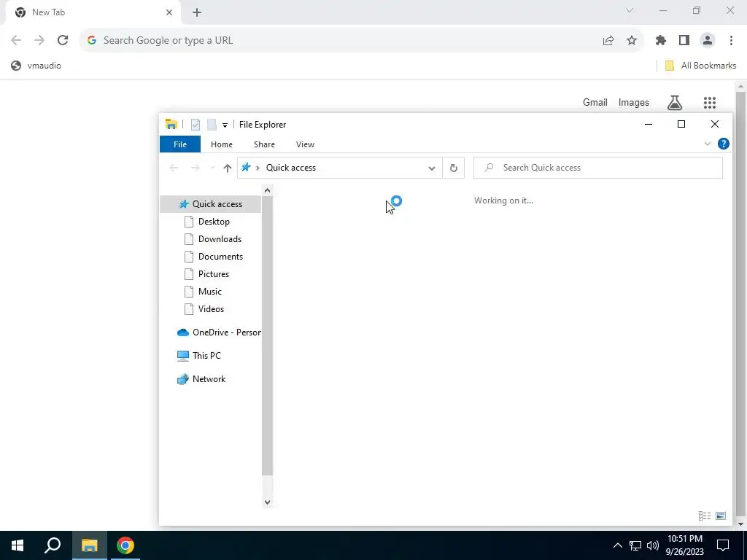Open a new Chrome tab with plus
The width and height of the screenshot is (747, 560).
(x=197, y=12)
